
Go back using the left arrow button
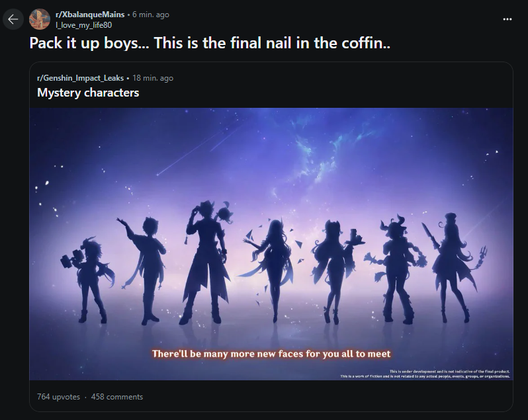coord(13,20)
